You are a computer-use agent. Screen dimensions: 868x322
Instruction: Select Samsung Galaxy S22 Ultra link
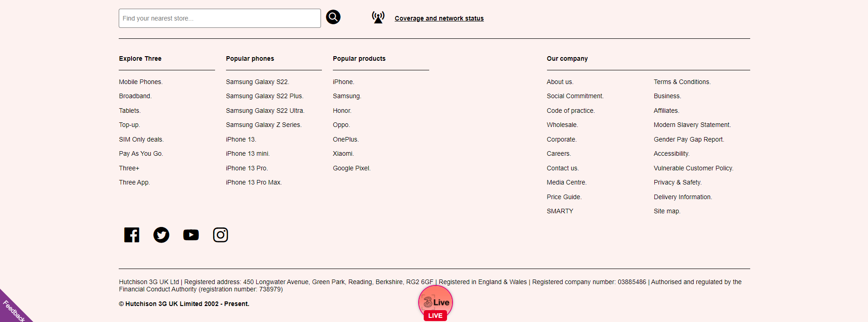click(x=265, y=111)
